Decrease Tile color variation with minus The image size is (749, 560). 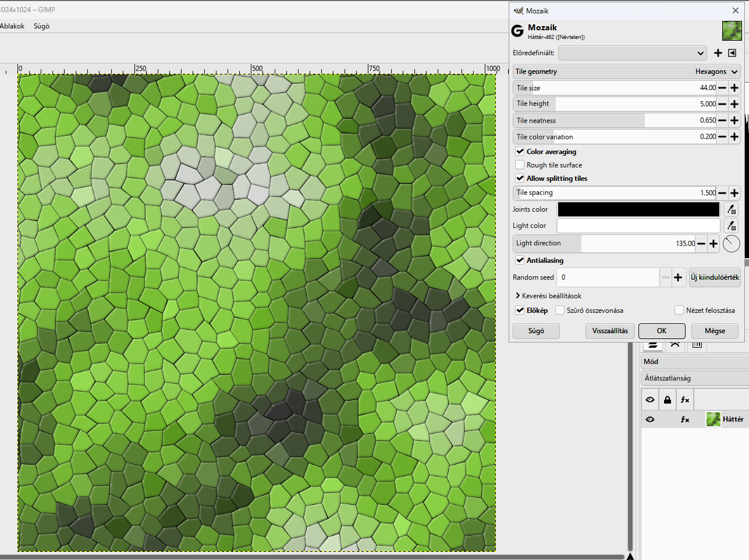[x=722, y=137]
